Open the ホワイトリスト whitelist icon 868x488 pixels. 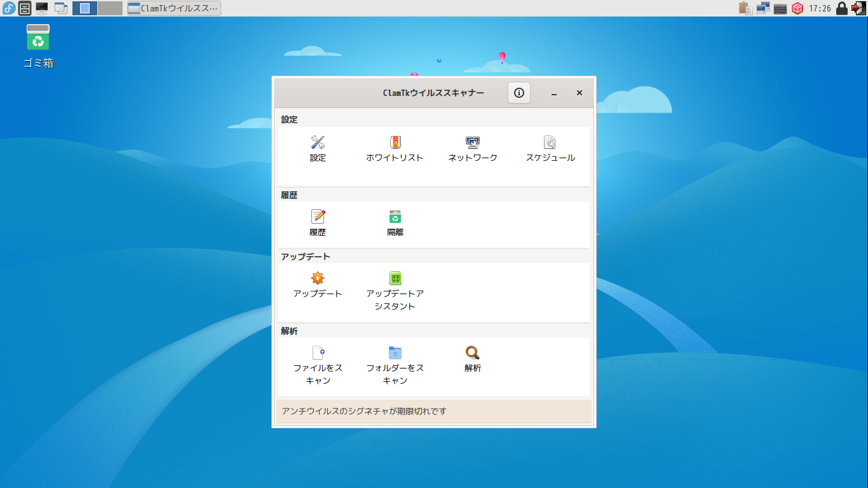(395, 142)
